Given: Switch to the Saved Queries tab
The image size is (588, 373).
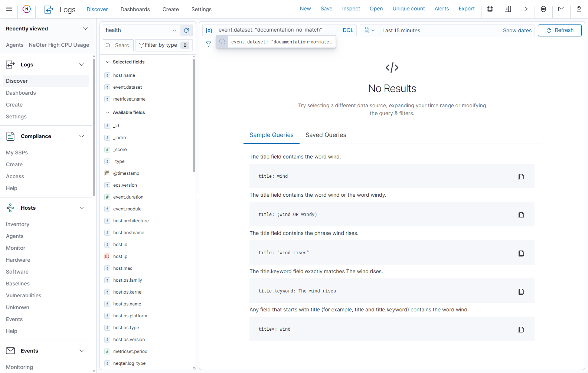Looking at the screenshot, I should click(326, 135).
